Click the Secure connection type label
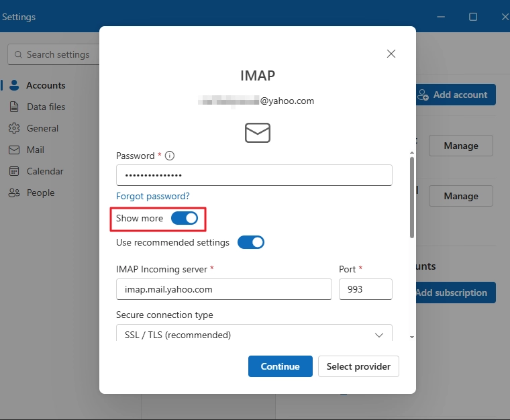The width and height of the screenshot is (510, 420). point(164,315)
